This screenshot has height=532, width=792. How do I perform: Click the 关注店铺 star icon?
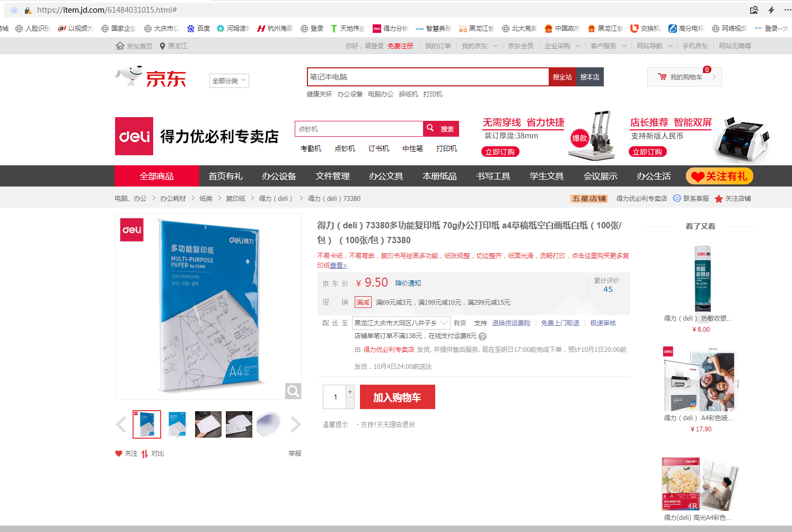tap(719, 199)
